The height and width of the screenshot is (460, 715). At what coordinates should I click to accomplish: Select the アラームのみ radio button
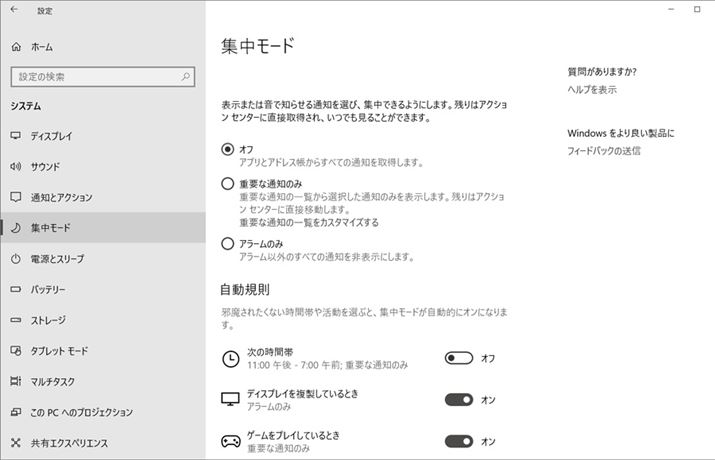228,243
